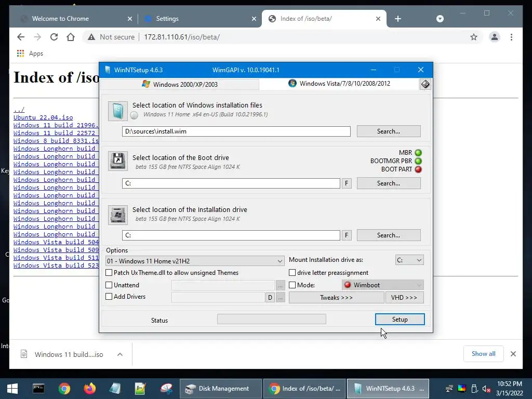This screenshot has width=532, height=399.
Task: Open the Tweaks >>> panel
Action: (336, 298)
